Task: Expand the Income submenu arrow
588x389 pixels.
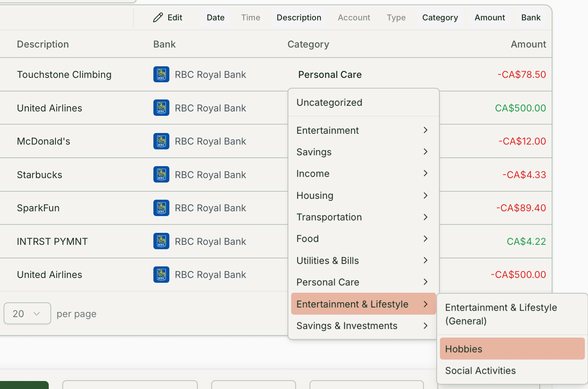Action: click(425, 173)
